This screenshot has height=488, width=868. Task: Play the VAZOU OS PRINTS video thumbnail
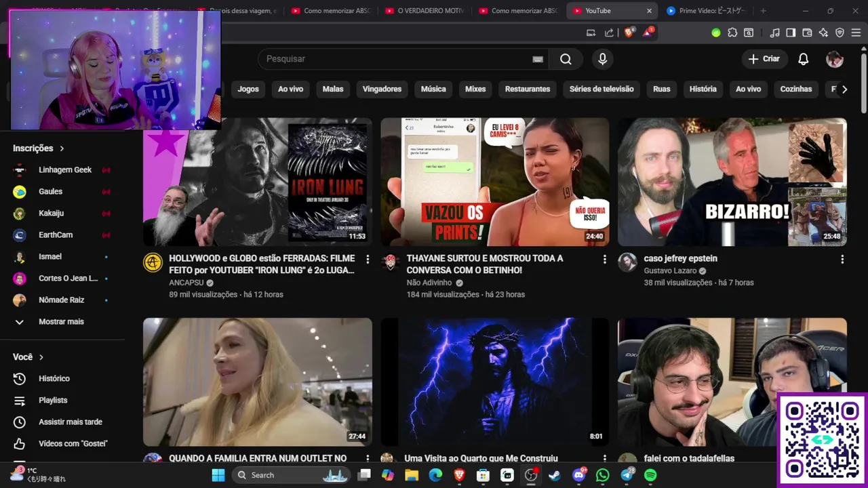click(x=495, y=182)
